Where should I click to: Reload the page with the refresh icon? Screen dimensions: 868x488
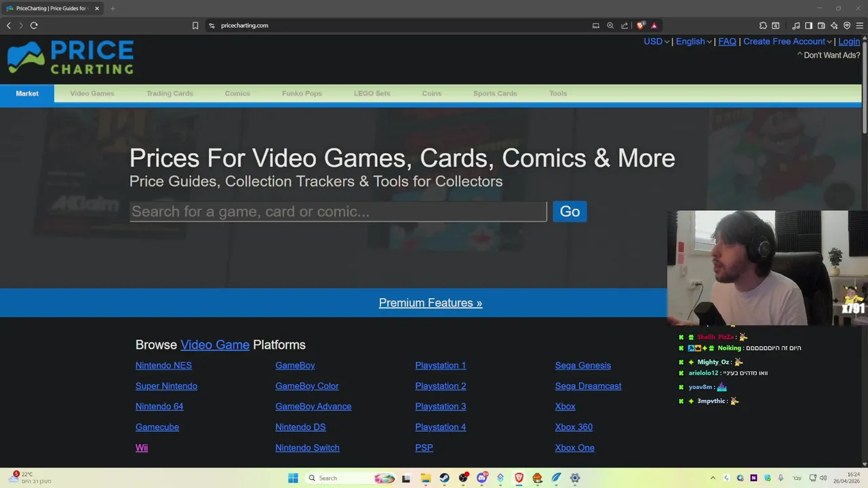(x=34, y=26)
